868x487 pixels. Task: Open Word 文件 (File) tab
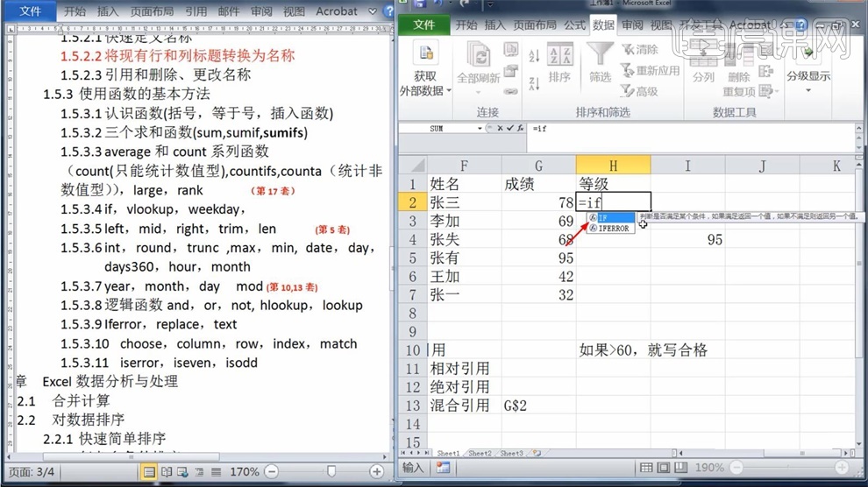[x=31, y=11]
